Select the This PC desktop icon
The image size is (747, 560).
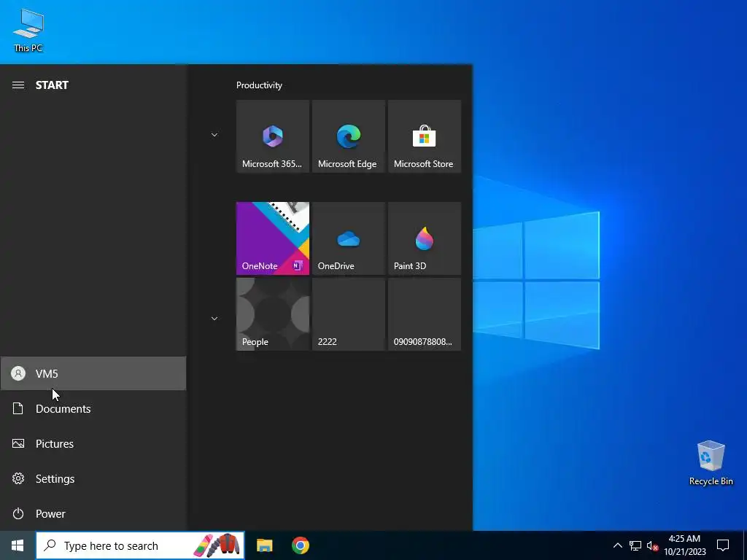click(x=28, y=31)
